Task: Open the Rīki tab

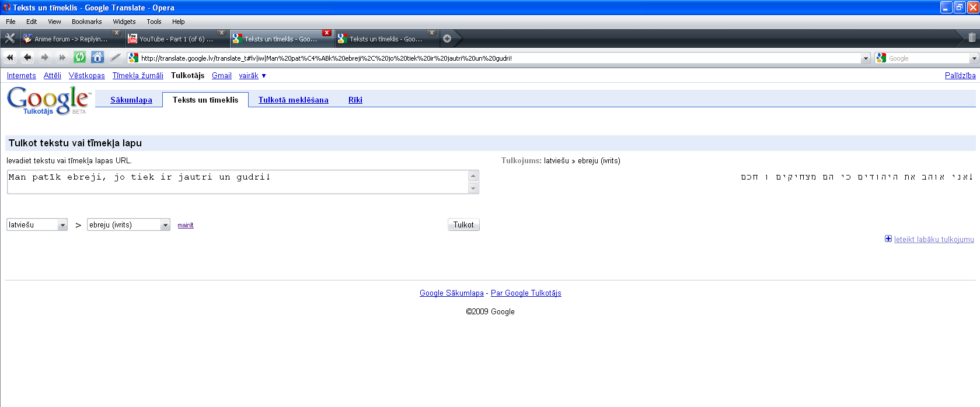Action: (355, 100)
